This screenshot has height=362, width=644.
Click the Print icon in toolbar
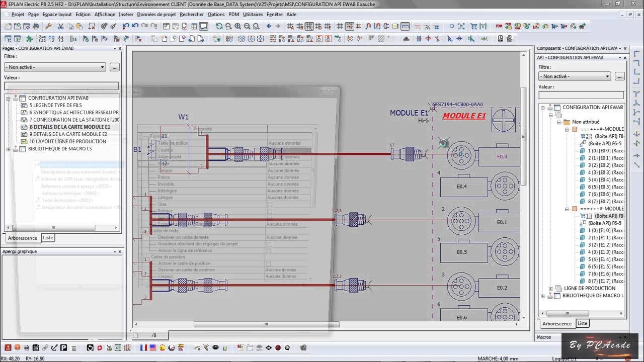click(36, 26)
